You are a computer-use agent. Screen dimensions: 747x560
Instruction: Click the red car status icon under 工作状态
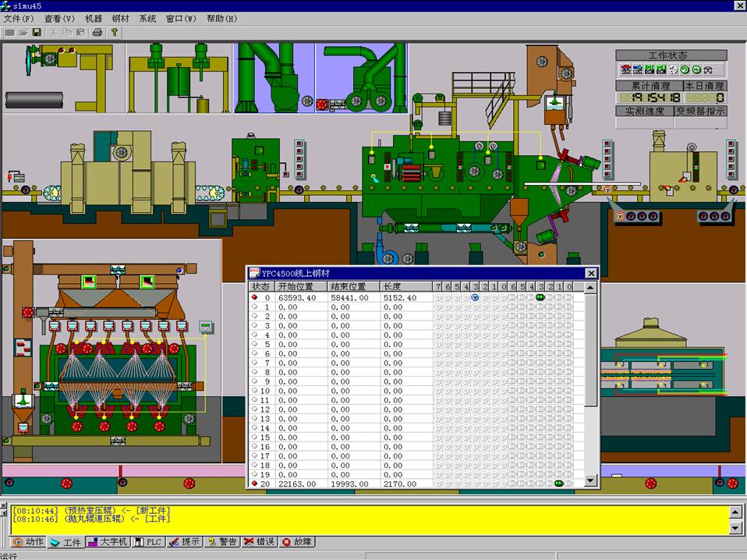pos(625,69)
